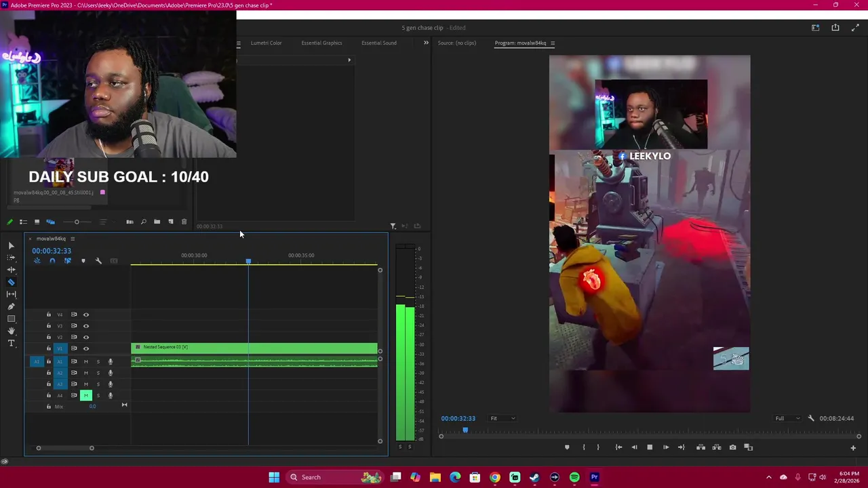This screenshot has height=488, width=868.
Task: Open Essential Graphics tab
Action: pyautogui.click(x=321, y=43)
